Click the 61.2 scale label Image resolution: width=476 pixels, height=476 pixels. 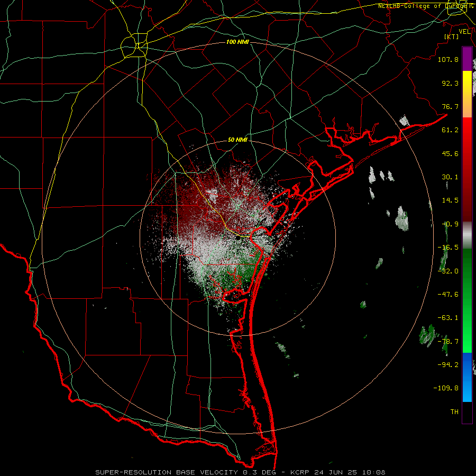coord(450,130)
